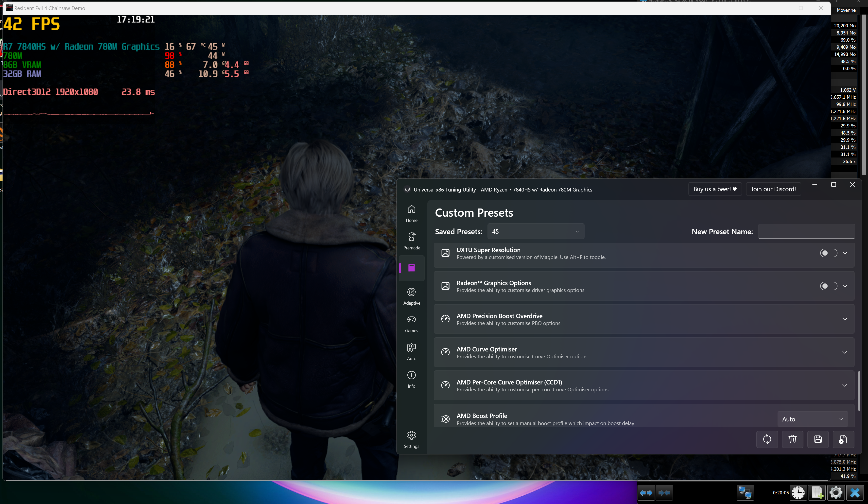
Task: Open the Premade presets section
Action: point(411,241)
